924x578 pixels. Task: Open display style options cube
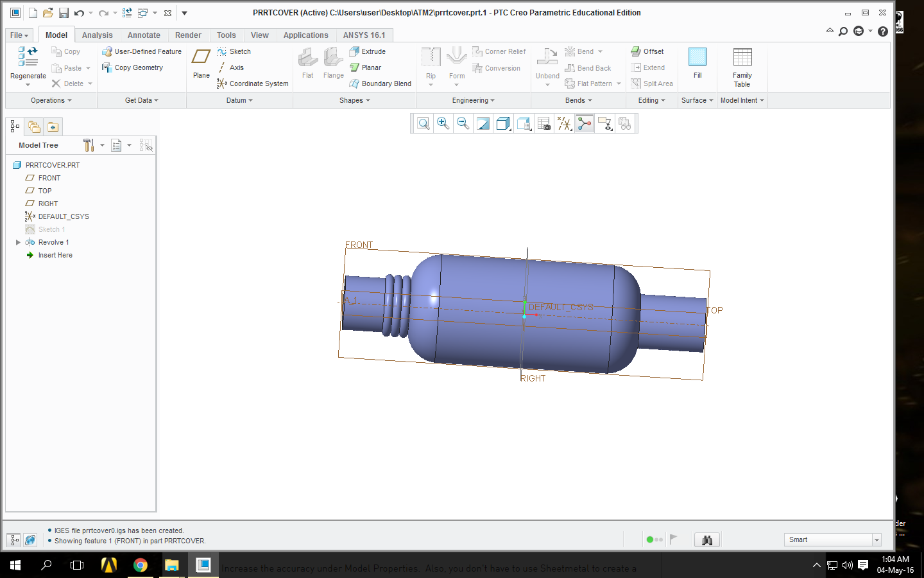pos(504,123)
